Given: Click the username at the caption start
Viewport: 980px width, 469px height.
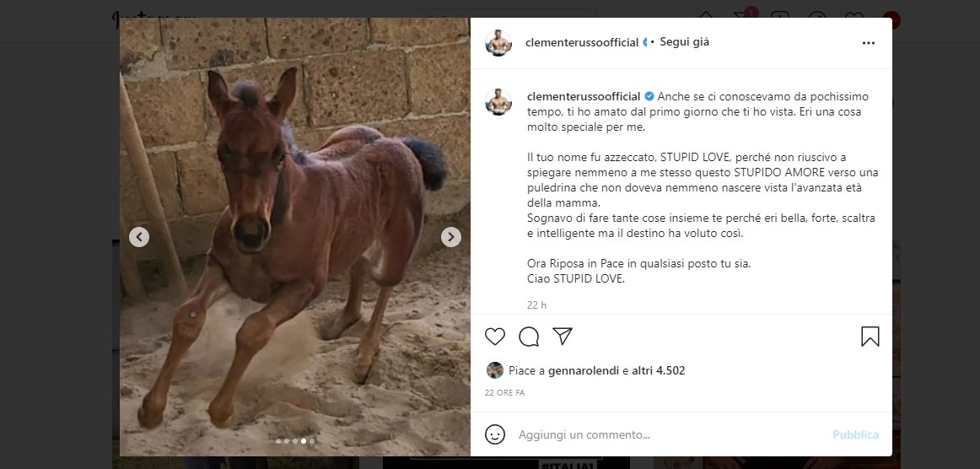Looking at the screenshot, I should [584, 97].
